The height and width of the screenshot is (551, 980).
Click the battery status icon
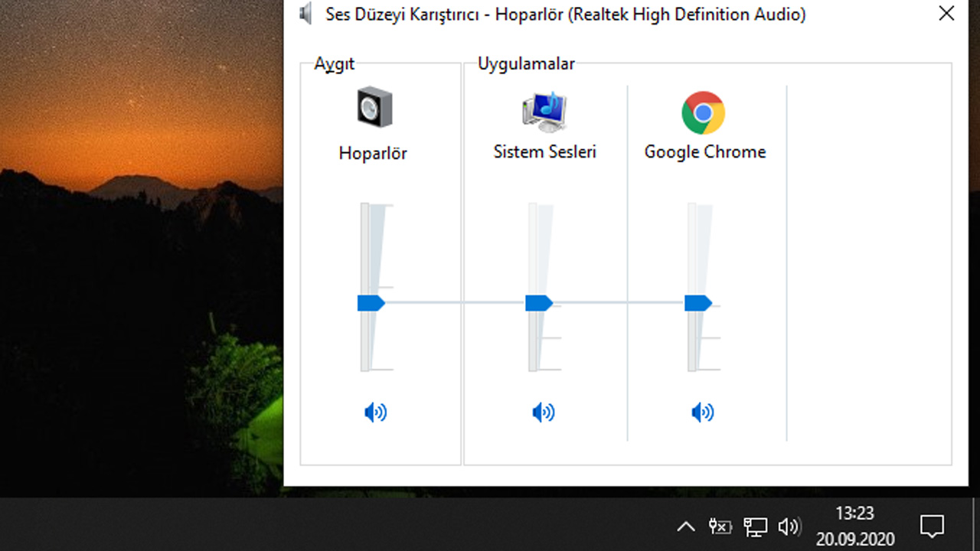pyautogui.click(x=720, y=527)
